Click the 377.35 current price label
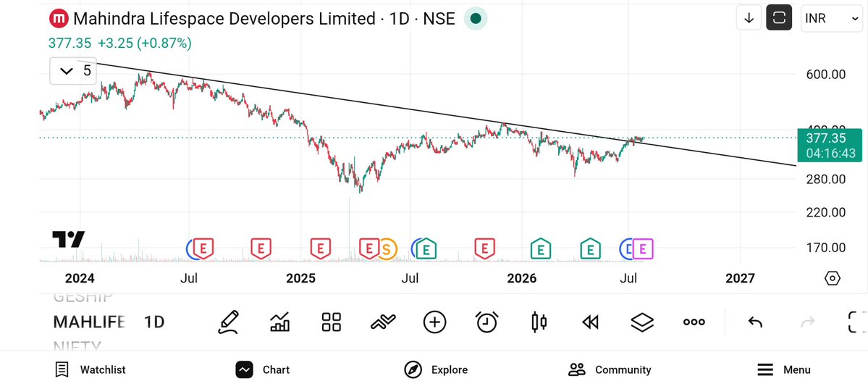 [x=829, y=146]
